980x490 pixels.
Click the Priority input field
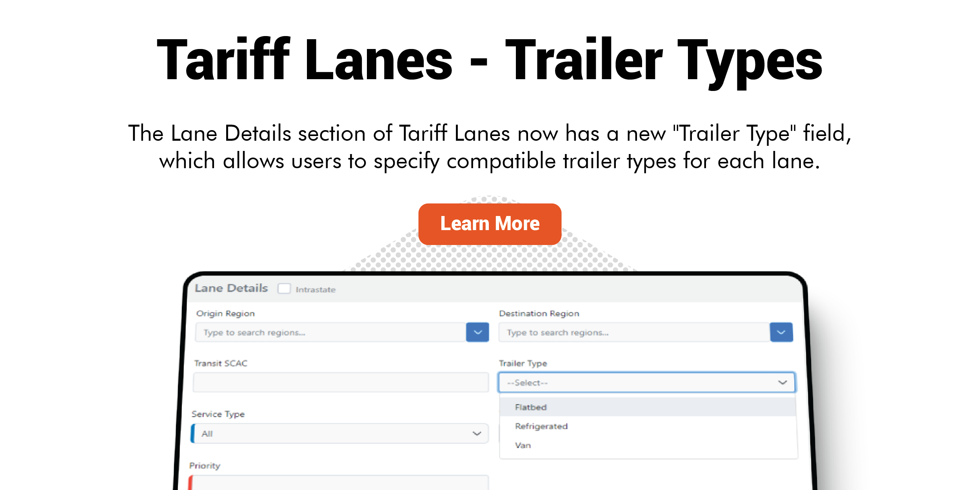(339, 483)
